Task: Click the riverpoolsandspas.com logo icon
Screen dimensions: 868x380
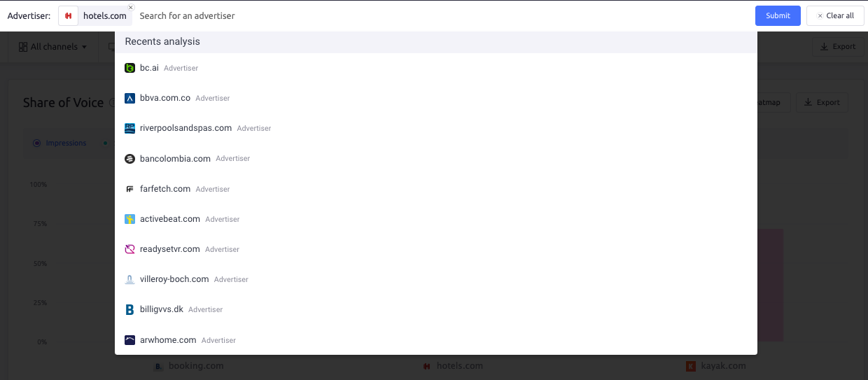Action: tap(129, 128)
